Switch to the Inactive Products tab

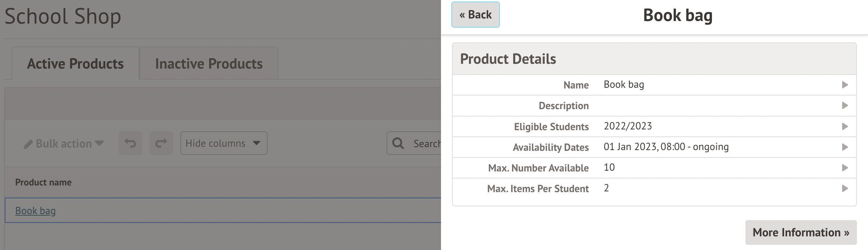click(x=209, y=63)
